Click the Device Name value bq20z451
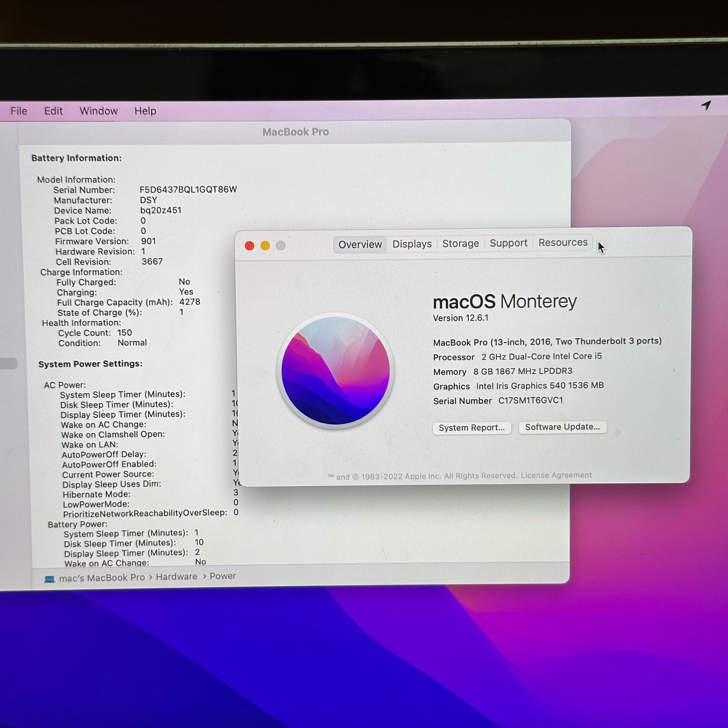 (x=161, y=210)
